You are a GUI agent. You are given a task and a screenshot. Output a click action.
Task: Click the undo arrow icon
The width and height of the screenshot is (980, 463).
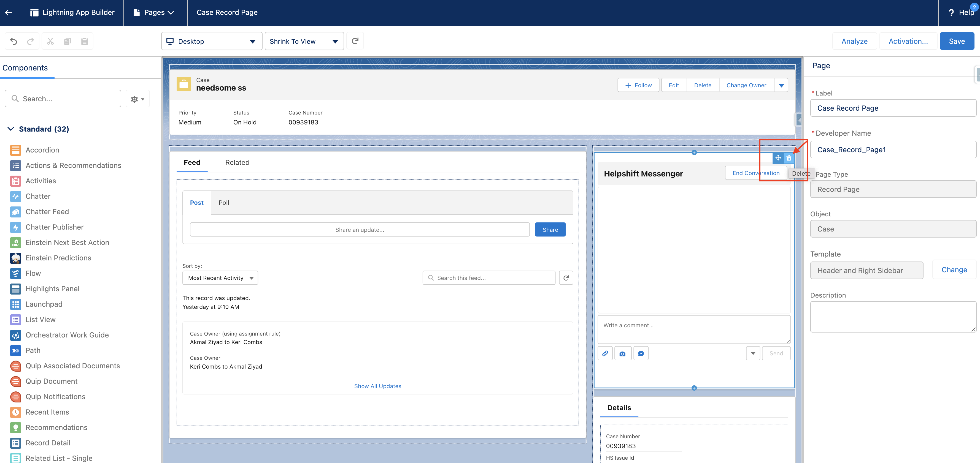coord(13,41)
